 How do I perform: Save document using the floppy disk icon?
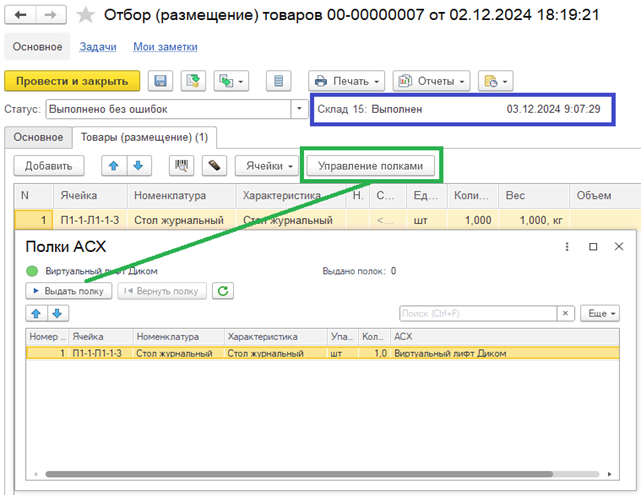161,81
